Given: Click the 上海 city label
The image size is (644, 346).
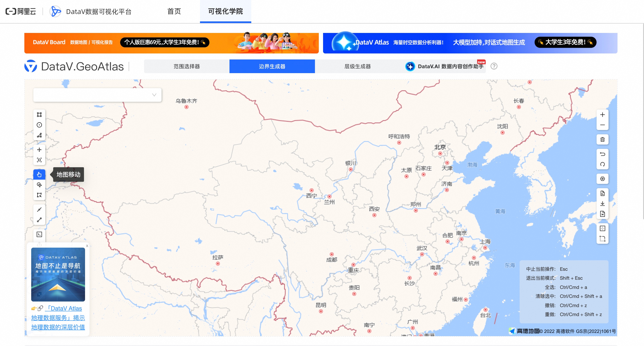Looking at the screenshot, I should coord(485,241).
